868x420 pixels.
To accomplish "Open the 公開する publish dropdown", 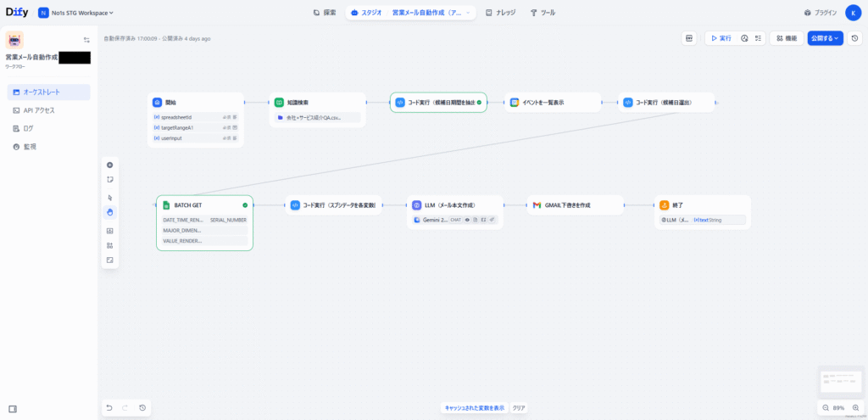I will (x=825, y=38).
